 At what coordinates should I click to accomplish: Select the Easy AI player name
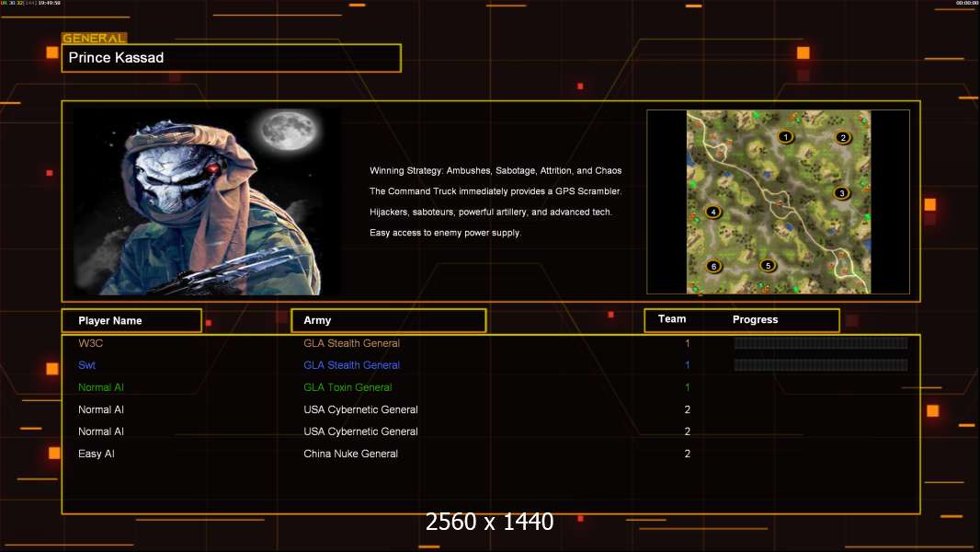[x=97, y=454]
